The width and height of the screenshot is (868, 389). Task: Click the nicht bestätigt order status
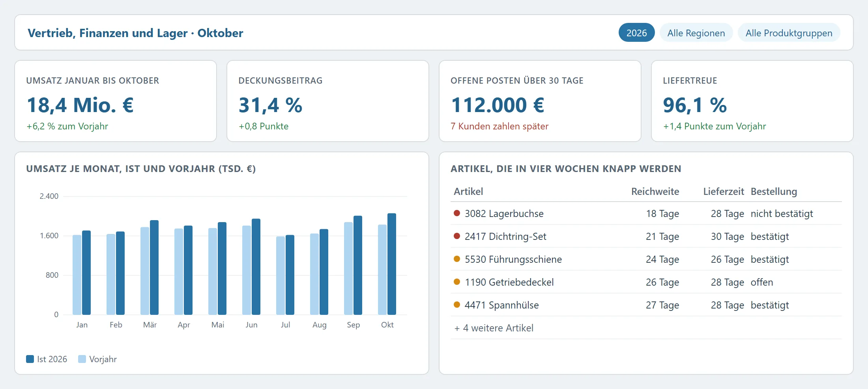[782, 213]
